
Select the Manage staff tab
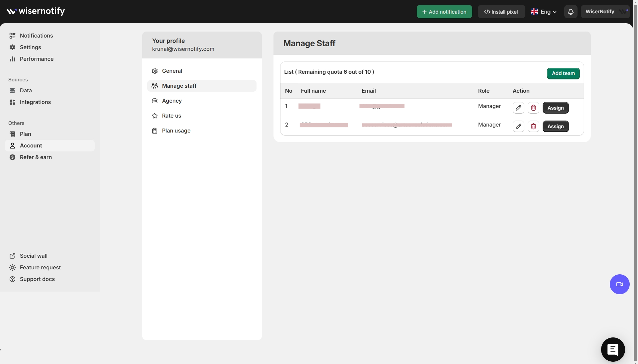pyautogui.click(x=202, y=86)
